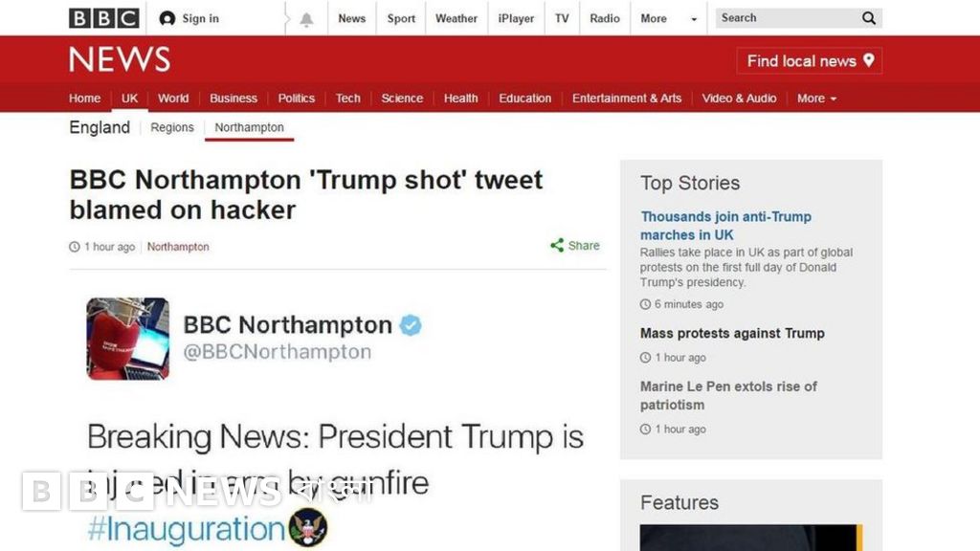Click the Search input field
The image size is (980, 551).
[785, 17]
